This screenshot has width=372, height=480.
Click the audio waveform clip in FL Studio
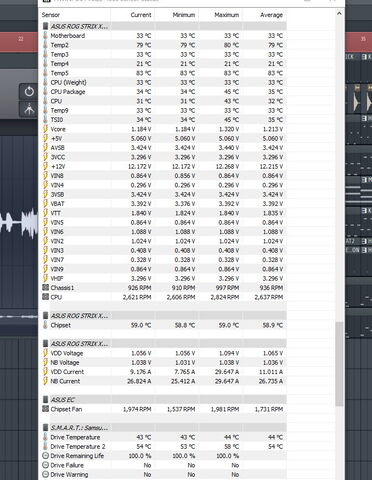click(x=19, y=223)
